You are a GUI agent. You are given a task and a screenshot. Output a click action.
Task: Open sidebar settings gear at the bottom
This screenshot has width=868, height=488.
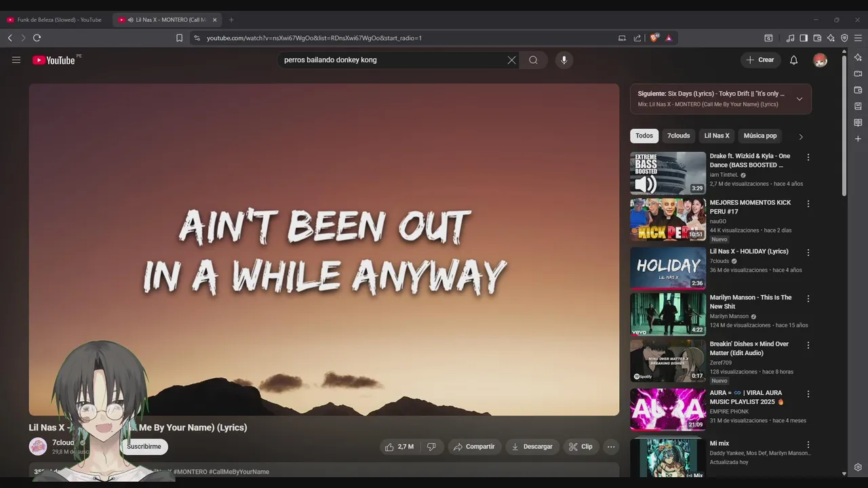click(858, 468)
